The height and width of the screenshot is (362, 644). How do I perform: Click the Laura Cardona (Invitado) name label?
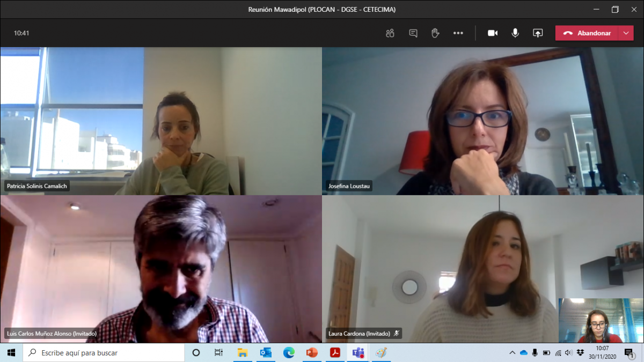coord(359,333)
